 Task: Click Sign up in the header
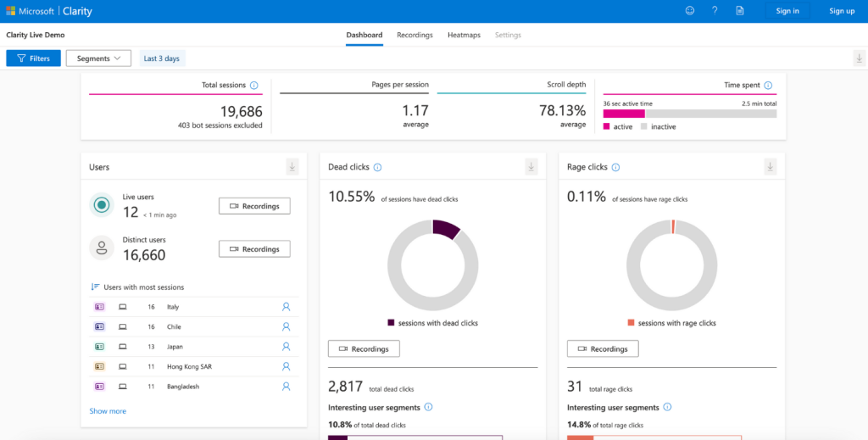coord(842,11)
